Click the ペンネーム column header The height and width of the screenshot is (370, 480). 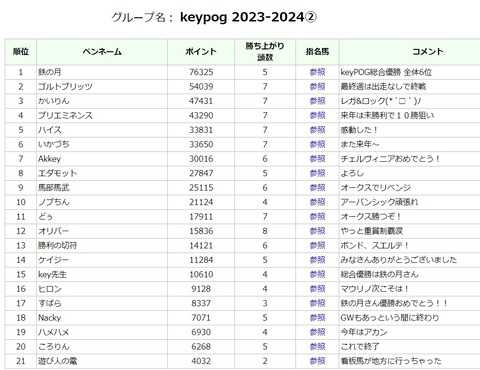point(102,52)
